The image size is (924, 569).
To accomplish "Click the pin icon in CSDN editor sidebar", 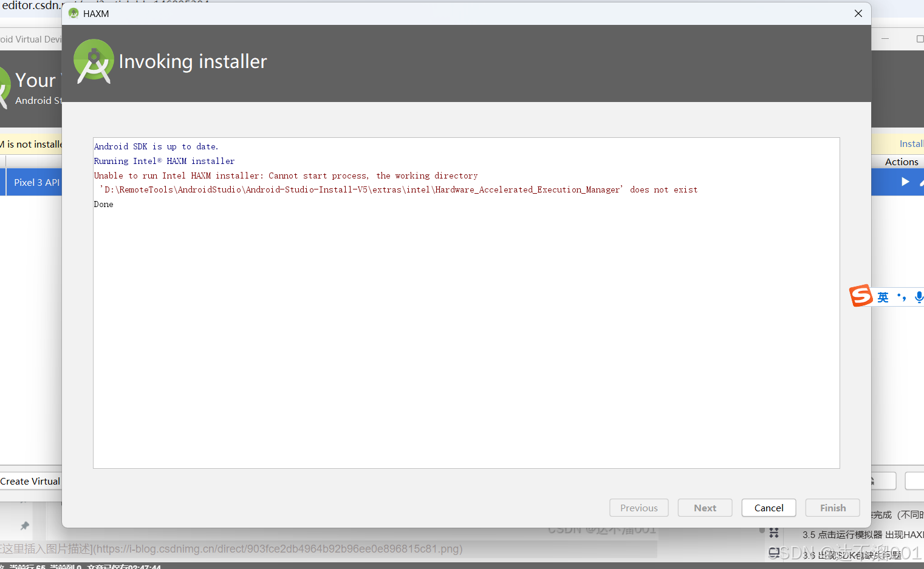I will [24, 526].
